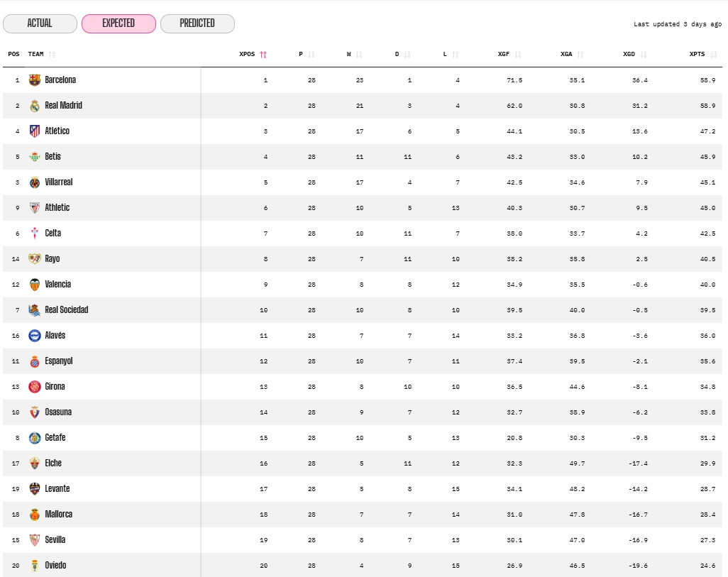Click the Getafe club badge
Image resolution: width=728 pixels, height=577 pixels.
point(33,437)
